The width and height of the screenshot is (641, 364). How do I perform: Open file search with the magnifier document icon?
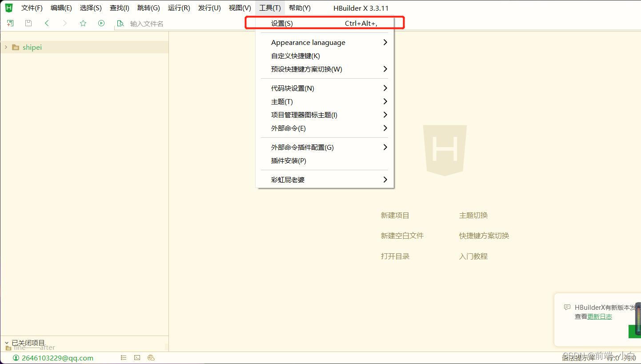click(x=120, y=23)
